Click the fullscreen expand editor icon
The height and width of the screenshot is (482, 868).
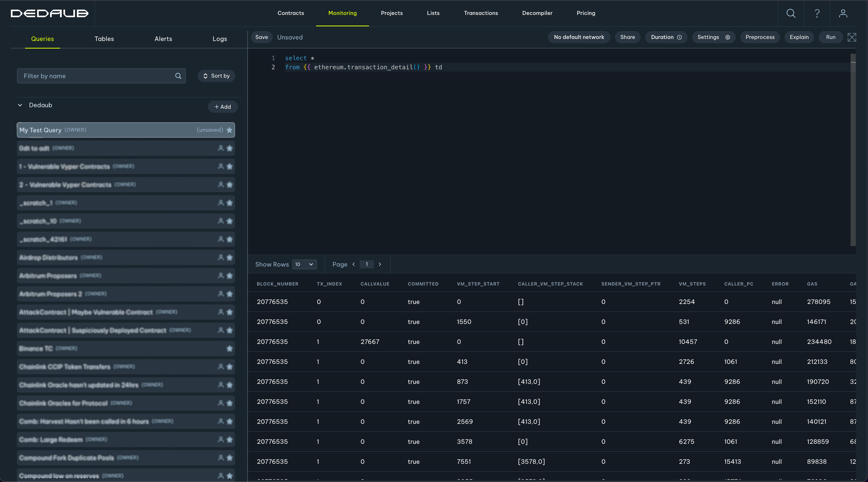pyautogui.click(x=852, y=37)
